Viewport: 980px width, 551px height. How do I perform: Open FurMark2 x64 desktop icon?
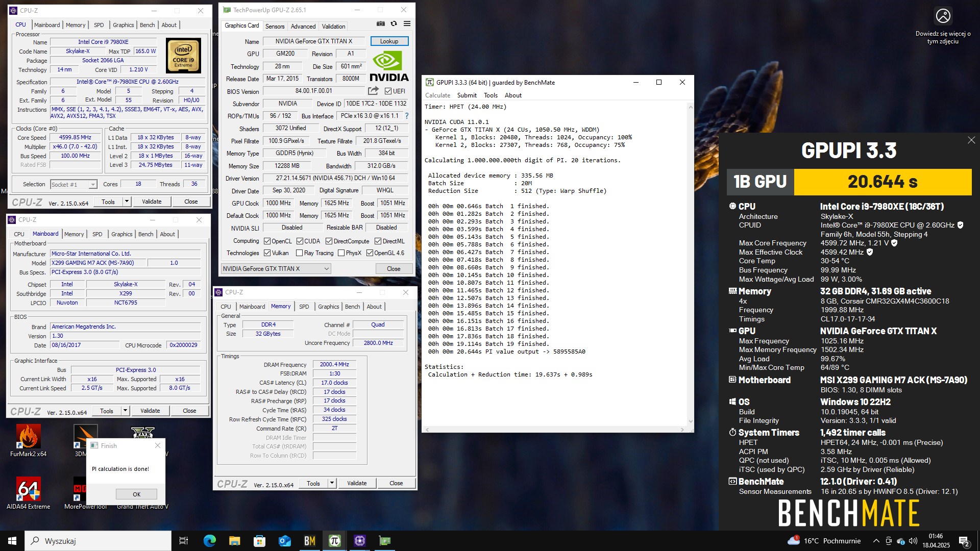pyautogui.click(x=28, y=440)
